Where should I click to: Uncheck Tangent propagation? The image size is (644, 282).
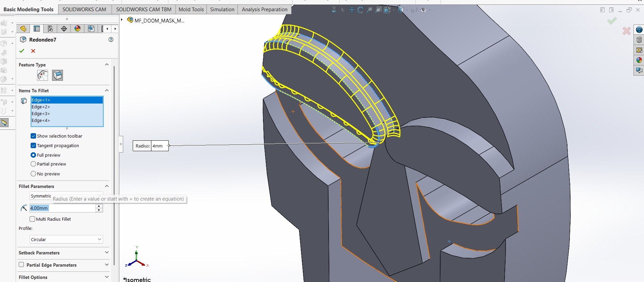click(33, 145)
